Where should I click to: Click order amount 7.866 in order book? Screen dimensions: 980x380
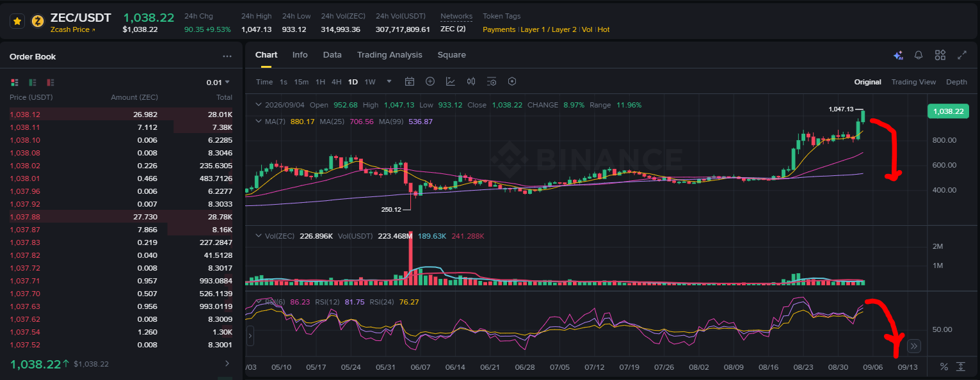(x=147, y=230)
